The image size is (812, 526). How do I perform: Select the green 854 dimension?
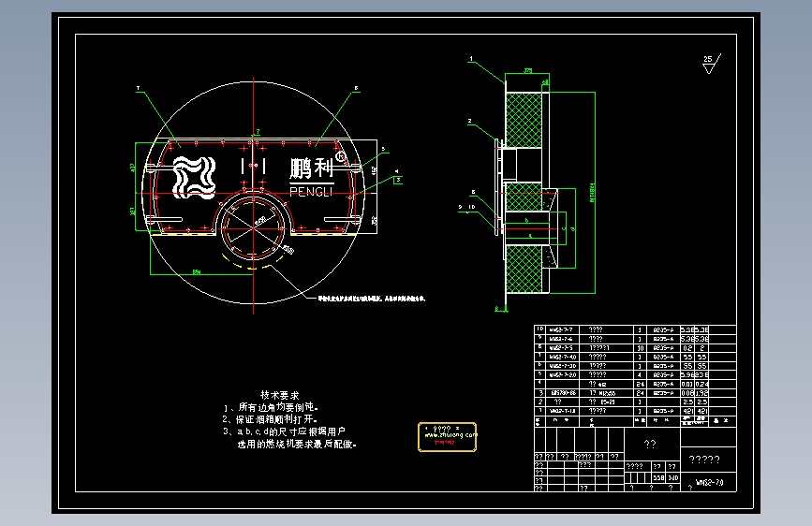[197, 271]
